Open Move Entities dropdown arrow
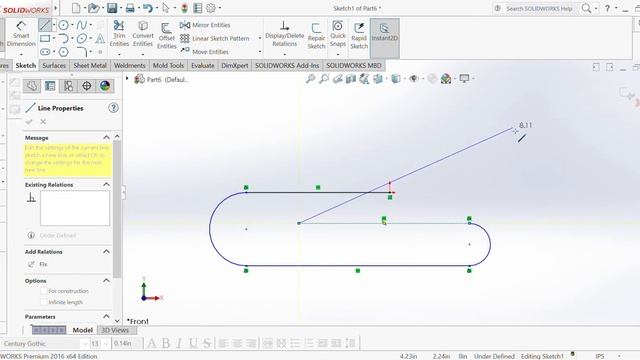 pyautogui.click(x=260, y=52)
